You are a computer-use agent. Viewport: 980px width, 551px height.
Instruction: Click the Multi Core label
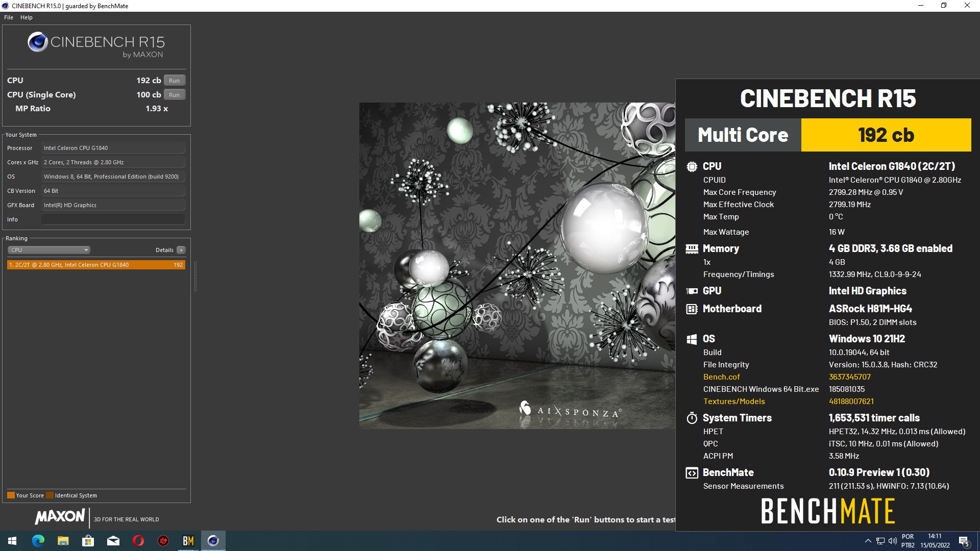[x=743, y=135]
